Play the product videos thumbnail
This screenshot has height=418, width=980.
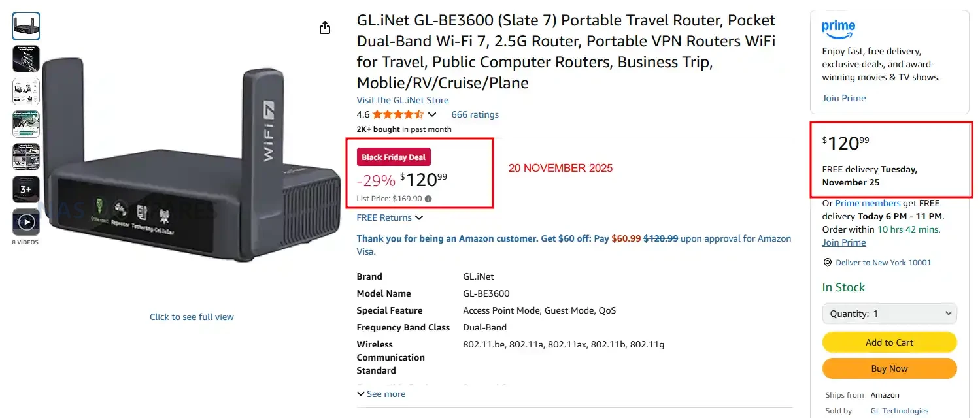click(x=26, y=222)
